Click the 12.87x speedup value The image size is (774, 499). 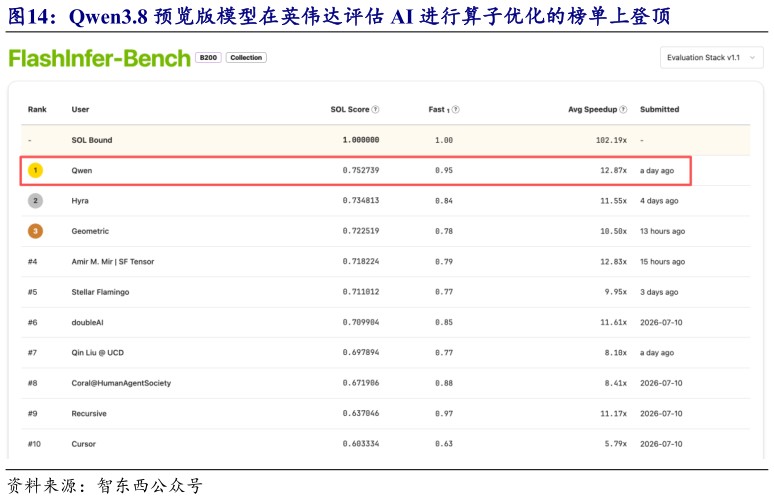[614, 170]
